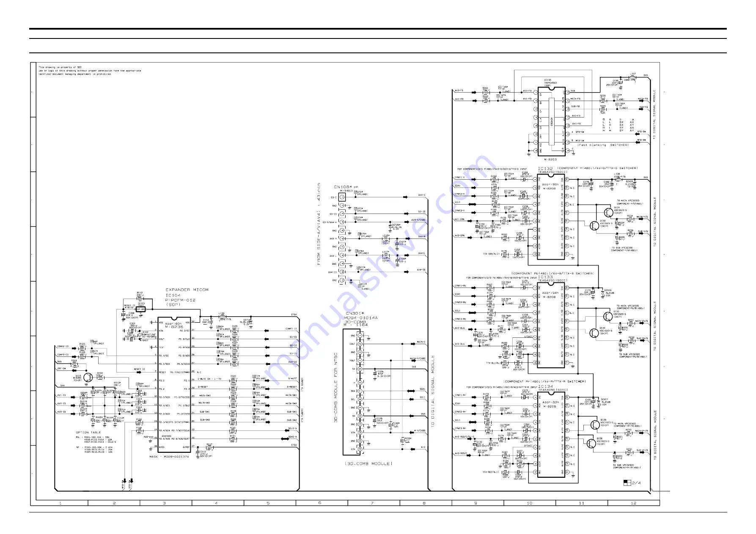Click the 'AV3-ID' input signal label
The width and height of the screenshot is (756, 534).
click(x=61, y=412)
